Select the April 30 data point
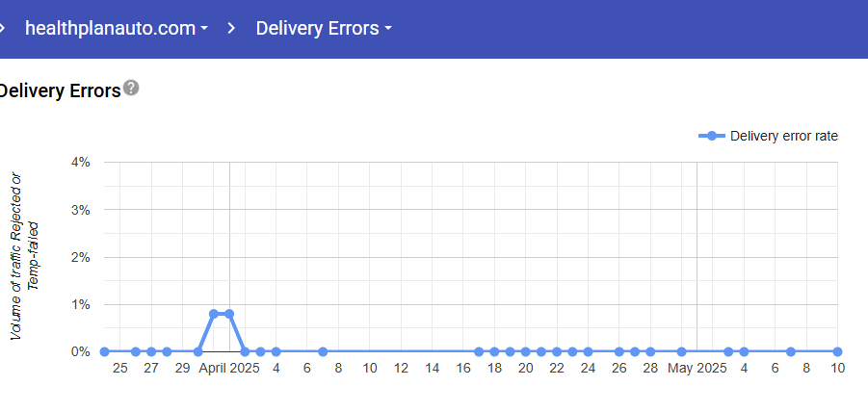 (681, 351)
